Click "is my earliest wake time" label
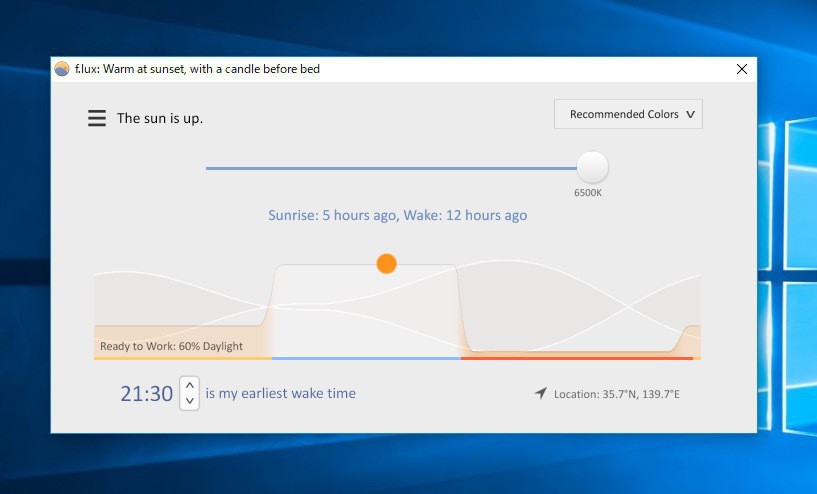 pyautogui.click(x=281, y=393)
